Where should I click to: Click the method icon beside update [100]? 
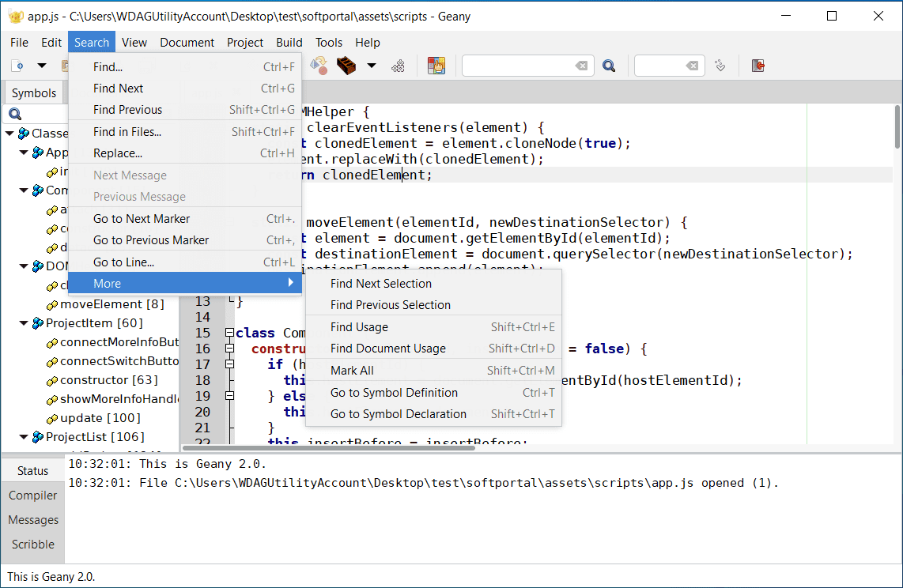(52, 419)
